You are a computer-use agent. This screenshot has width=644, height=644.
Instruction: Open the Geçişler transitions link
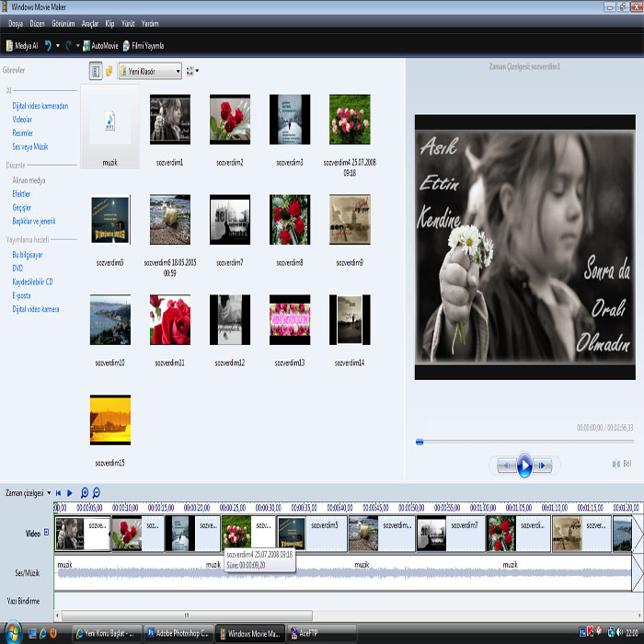[x=22, y=207]
